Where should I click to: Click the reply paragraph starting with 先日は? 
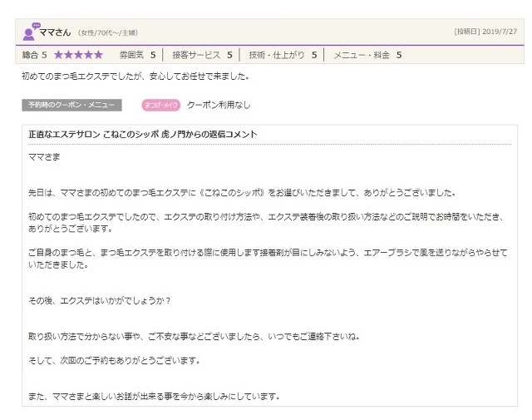coord(242,192)
